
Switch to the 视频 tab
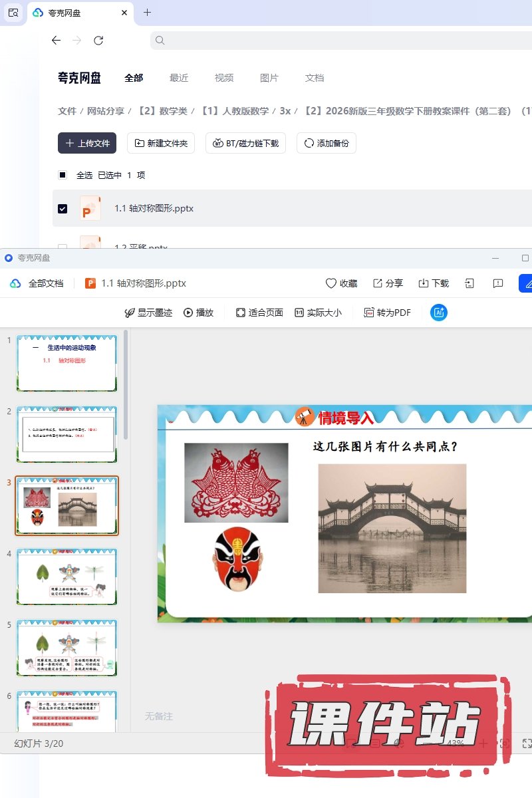pyautogui.click(x=224, y=78)
